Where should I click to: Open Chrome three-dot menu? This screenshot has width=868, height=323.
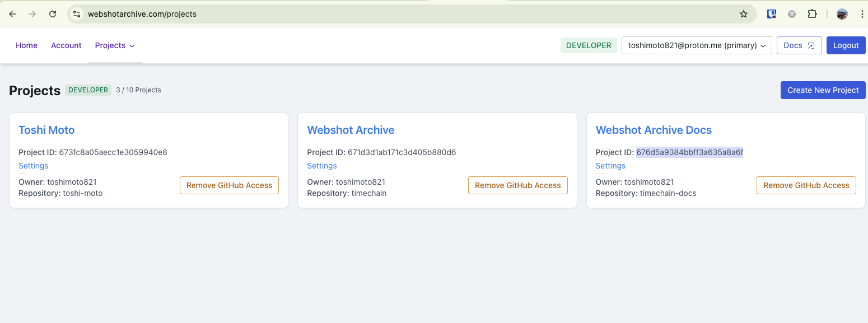tap(862, 14)
